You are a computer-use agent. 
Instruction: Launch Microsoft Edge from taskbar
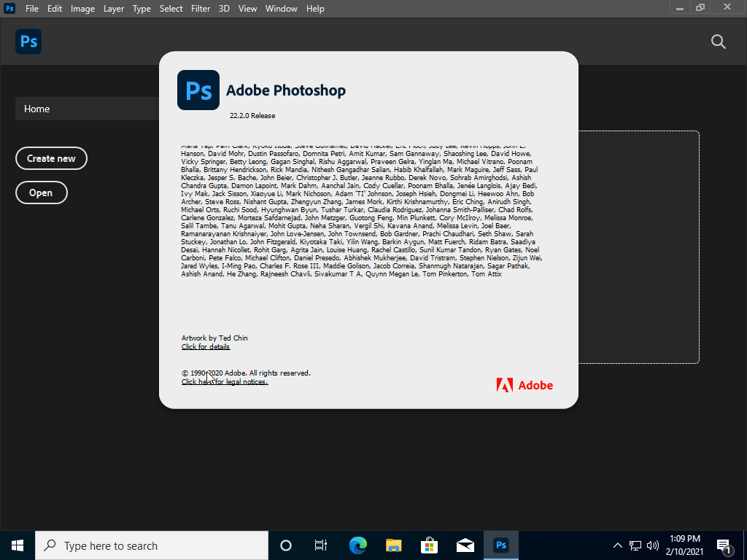(357, 545)
